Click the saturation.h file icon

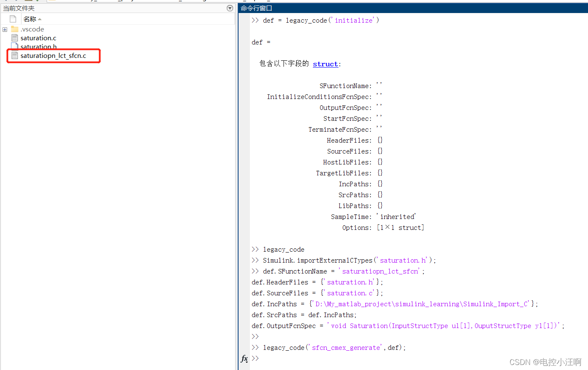tap(14, 47)
